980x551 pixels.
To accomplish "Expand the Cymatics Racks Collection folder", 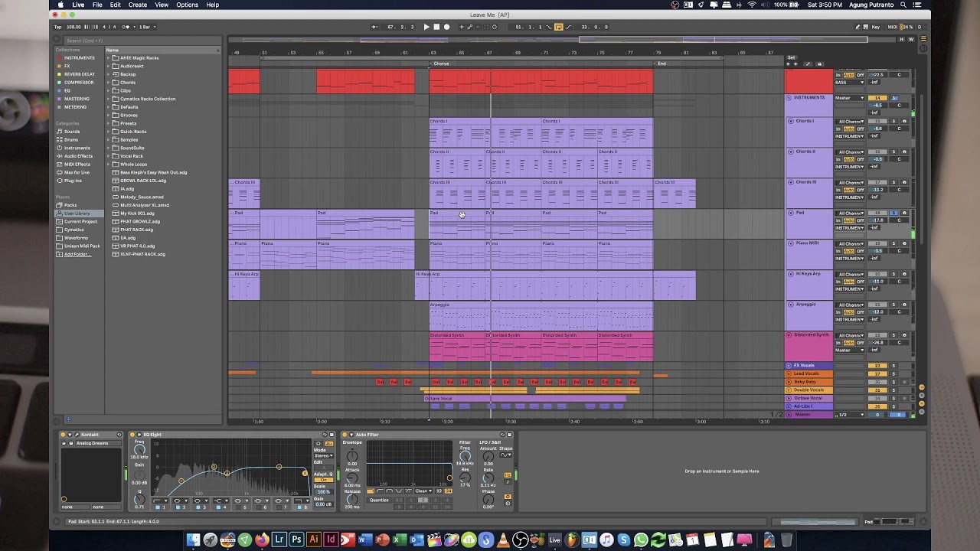I will coord(109,99).
